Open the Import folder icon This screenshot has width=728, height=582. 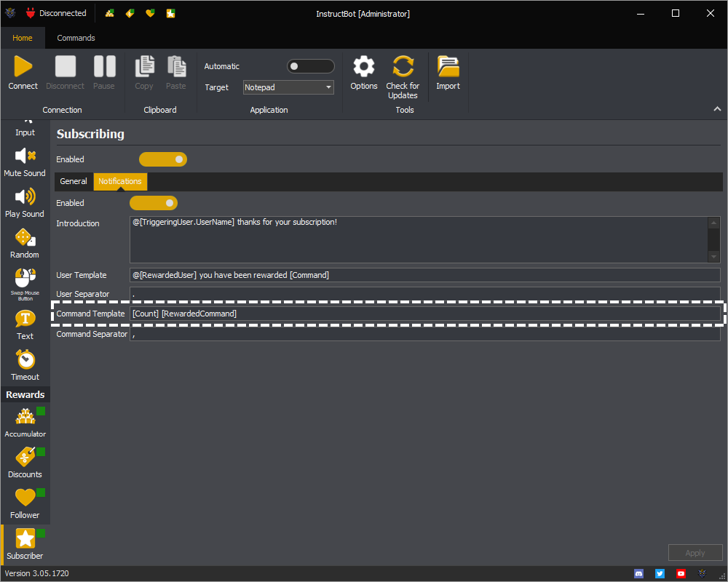(x=448, y=66)
